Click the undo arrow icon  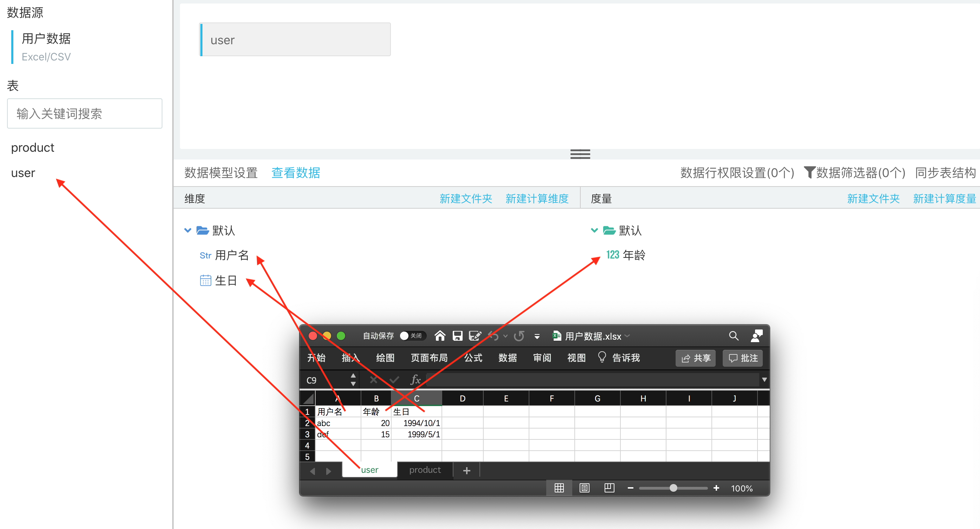click(494, 336)
